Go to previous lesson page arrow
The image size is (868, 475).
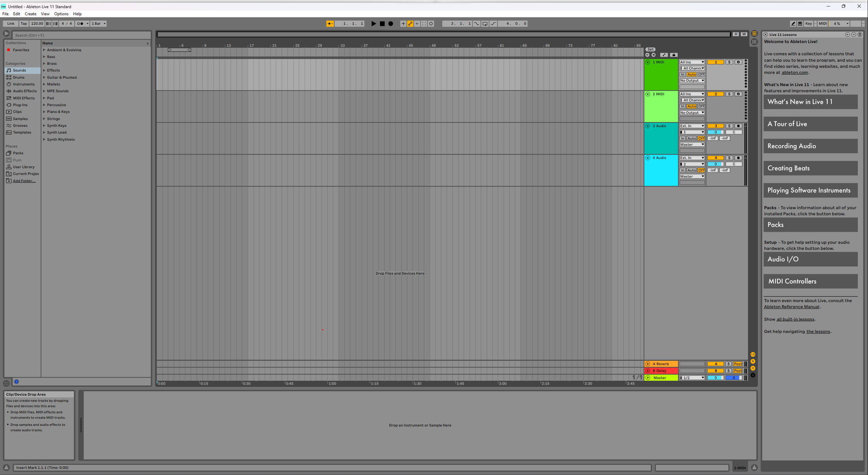click(847, 35)
